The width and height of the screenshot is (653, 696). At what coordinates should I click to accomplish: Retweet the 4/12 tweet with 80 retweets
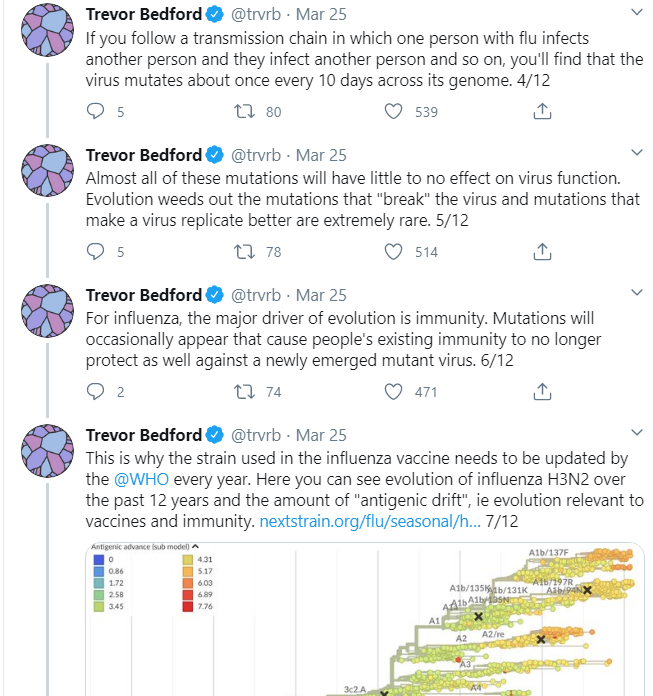point(244,111)
